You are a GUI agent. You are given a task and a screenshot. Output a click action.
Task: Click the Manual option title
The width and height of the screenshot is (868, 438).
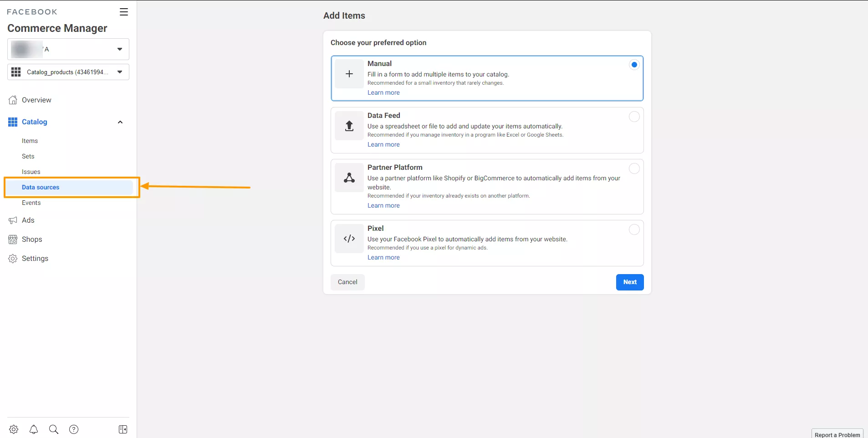pos(379,64)
